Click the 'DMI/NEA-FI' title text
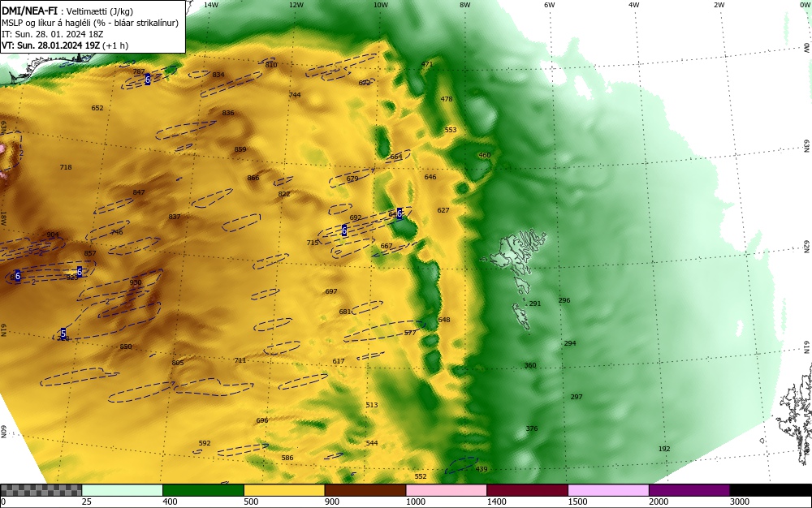 29,11
